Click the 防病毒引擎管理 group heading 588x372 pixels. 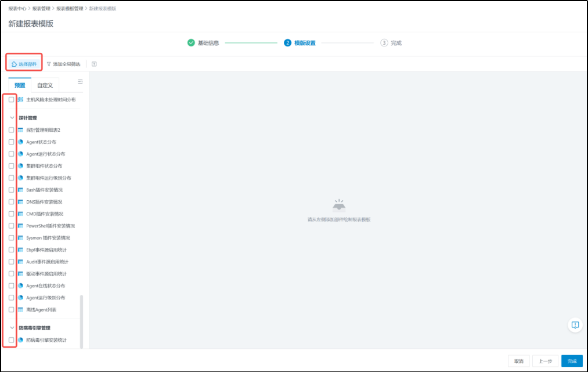coord(34,328)
